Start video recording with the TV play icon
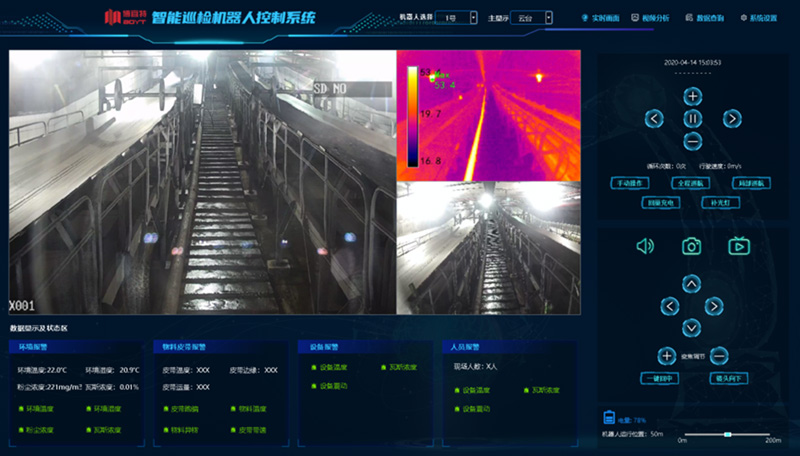The height and width of the screenshot is (456, 800). pyautogui.click(x=738, y=246)
